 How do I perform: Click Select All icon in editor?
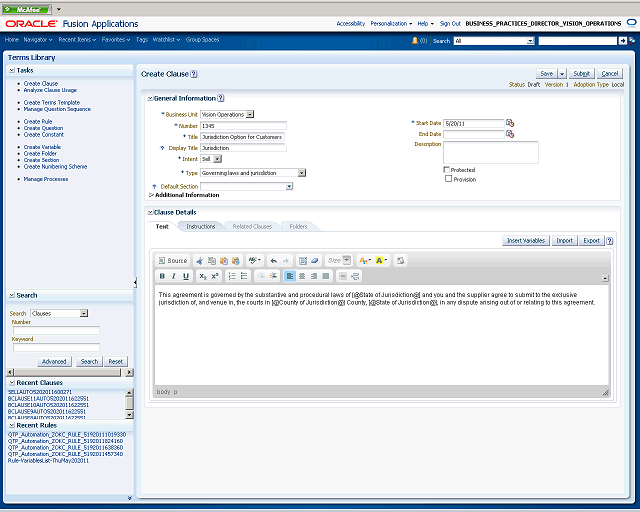pyautogui.click(x=303, y=260)
